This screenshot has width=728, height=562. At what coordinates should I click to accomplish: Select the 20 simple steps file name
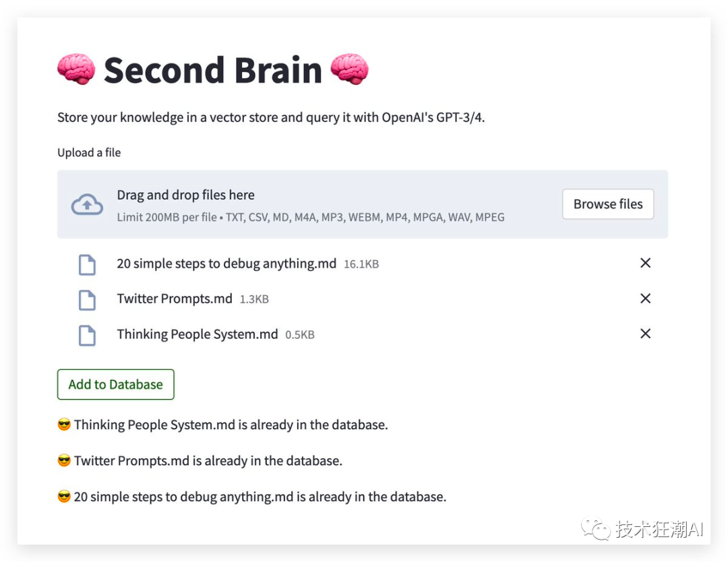pos(226,263)
